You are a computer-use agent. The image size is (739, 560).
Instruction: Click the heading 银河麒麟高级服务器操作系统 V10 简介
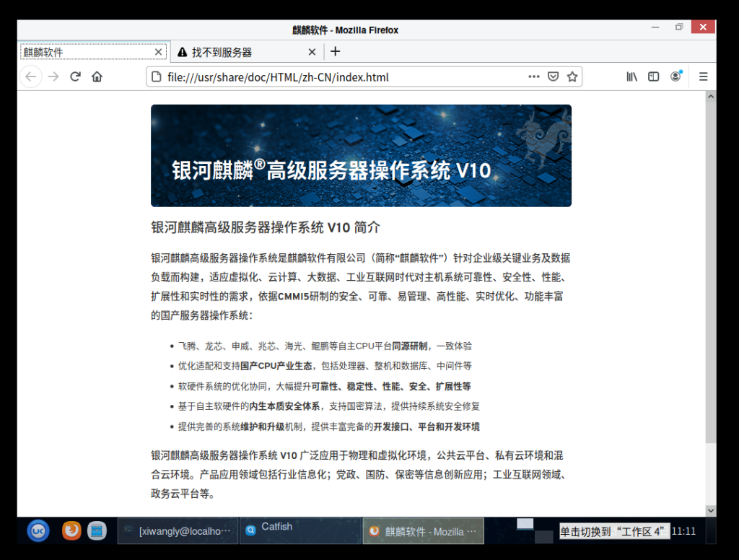(266, 227)
